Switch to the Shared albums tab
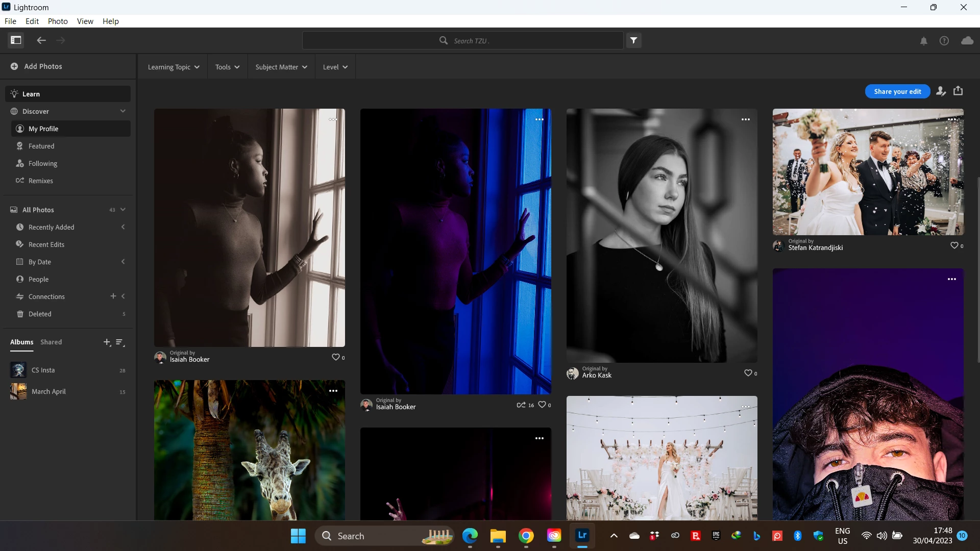 [x=51, y=342]
